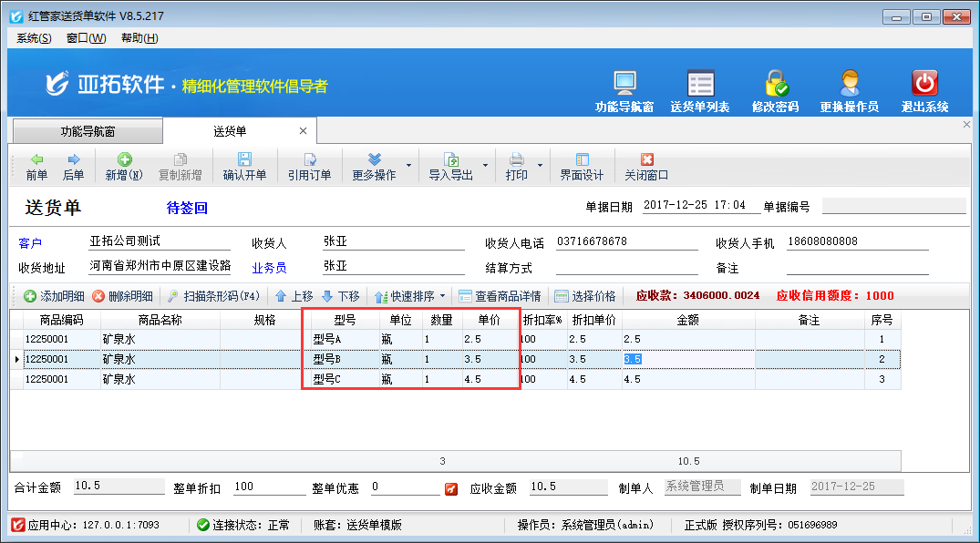Expand the 更多操作 dropdown arrow

tap(408, 167)
